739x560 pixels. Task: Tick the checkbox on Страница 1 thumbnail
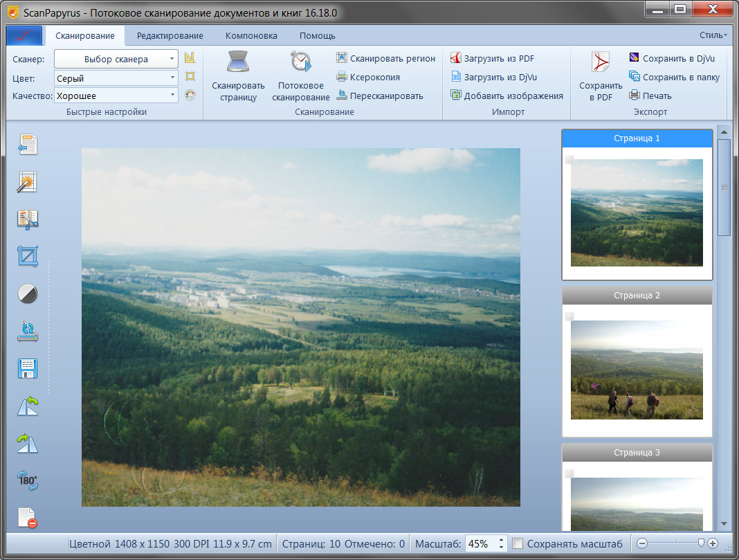point(569,159)
